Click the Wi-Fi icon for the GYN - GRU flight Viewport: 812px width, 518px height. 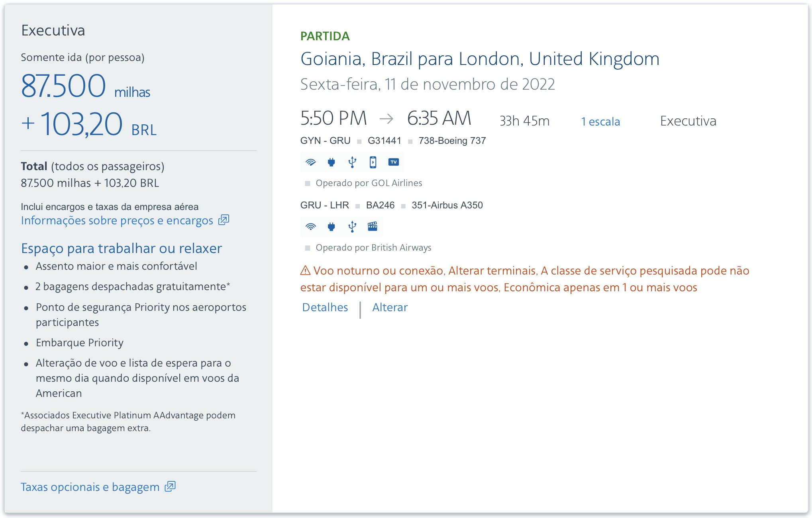(x=311, y=162)
